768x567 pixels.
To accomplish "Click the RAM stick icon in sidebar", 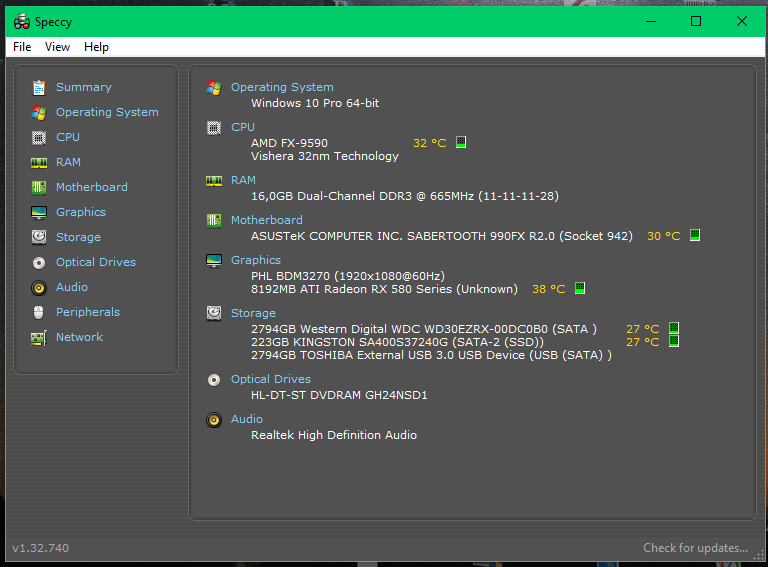I will pos(39,163).
